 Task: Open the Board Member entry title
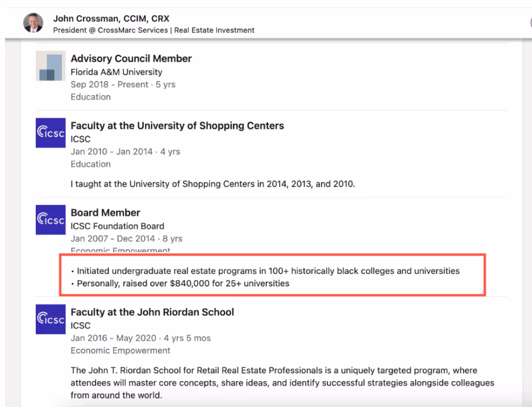pyautogui.click(x=105, y=212)
